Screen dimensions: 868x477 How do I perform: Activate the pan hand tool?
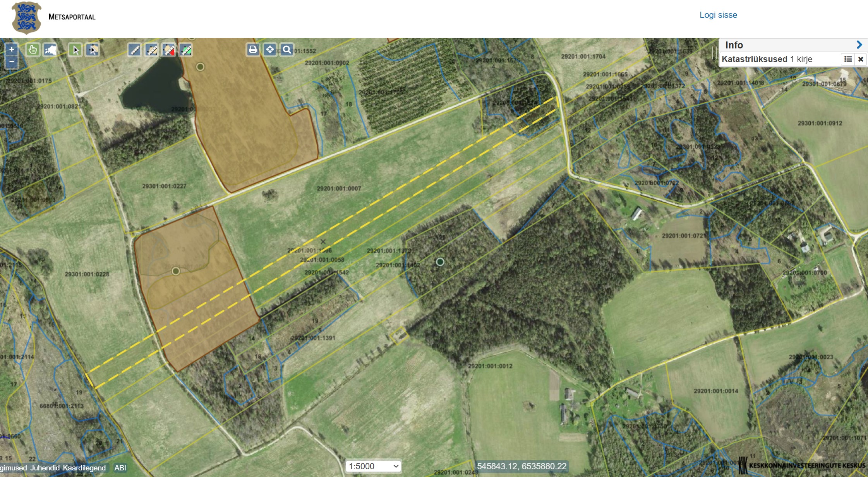tap(33, 50)
